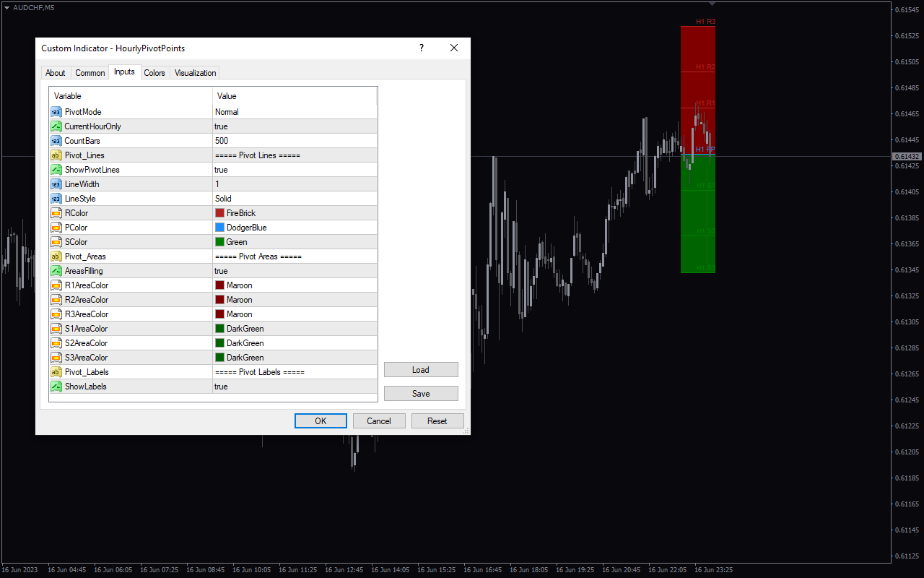Click the H1 R2 pivot label on chart
Viewport: 924px width, 578px height.
pos(705,67)
